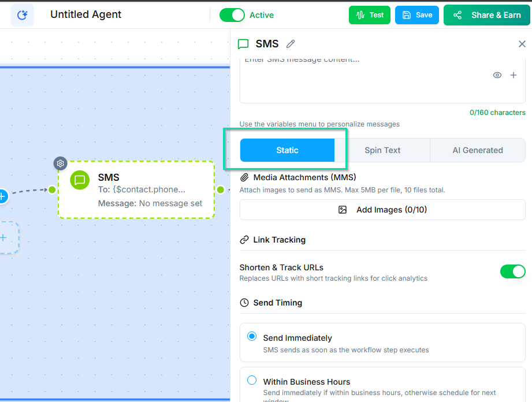Click the Share & Earn button
The width and height of the screenshot is (532, 402).
click(487, 15)
